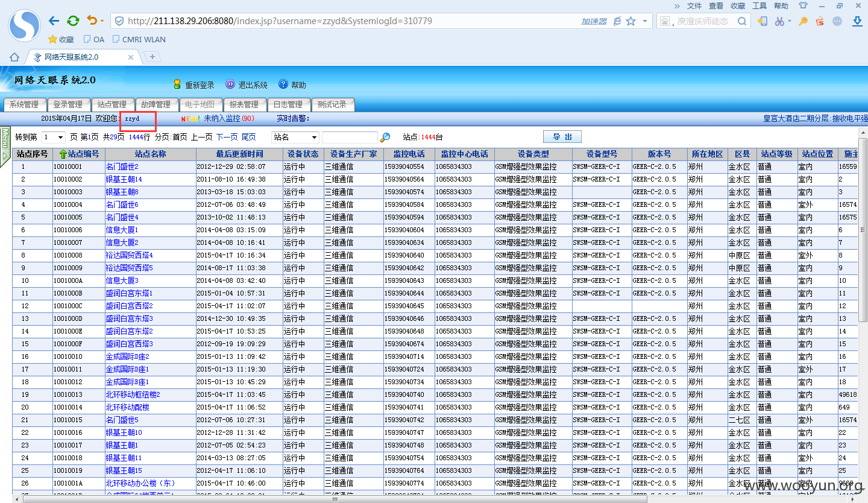Open the 故障管理 tab
868x503 pixels.
pos(156,104)
